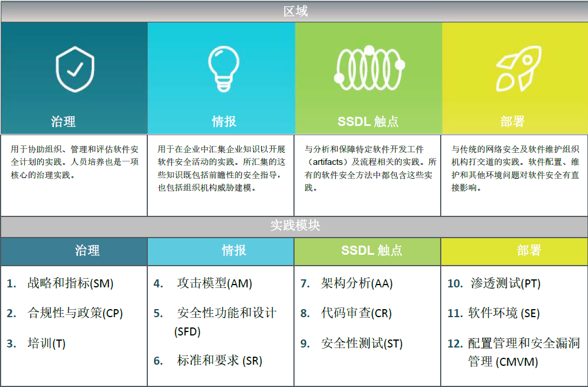Screen dimensions: 588x387
Task: Select the lightbulb icon above 情报
Action: (x=221, y=66)
